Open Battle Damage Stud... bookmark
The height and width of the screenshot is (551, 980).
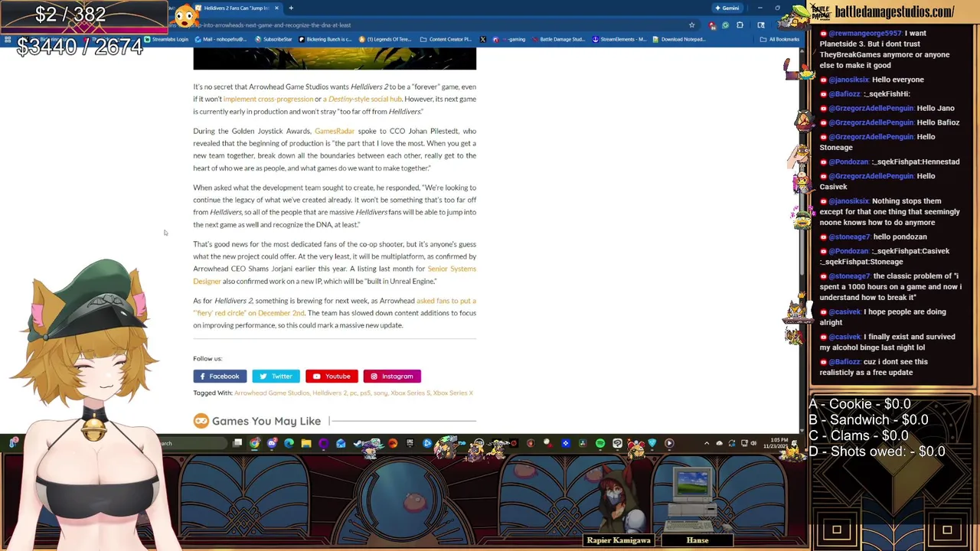[558, 39]
